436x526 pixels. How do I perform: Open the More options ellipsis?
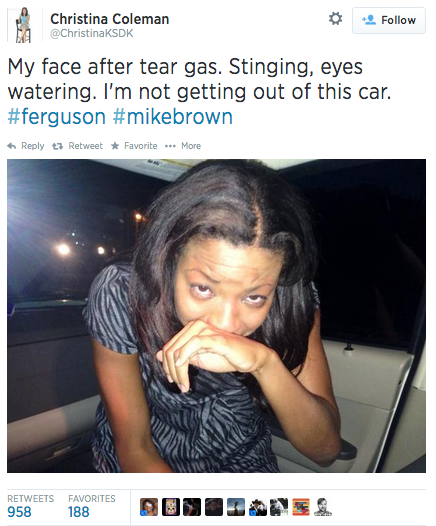(170, 146)
